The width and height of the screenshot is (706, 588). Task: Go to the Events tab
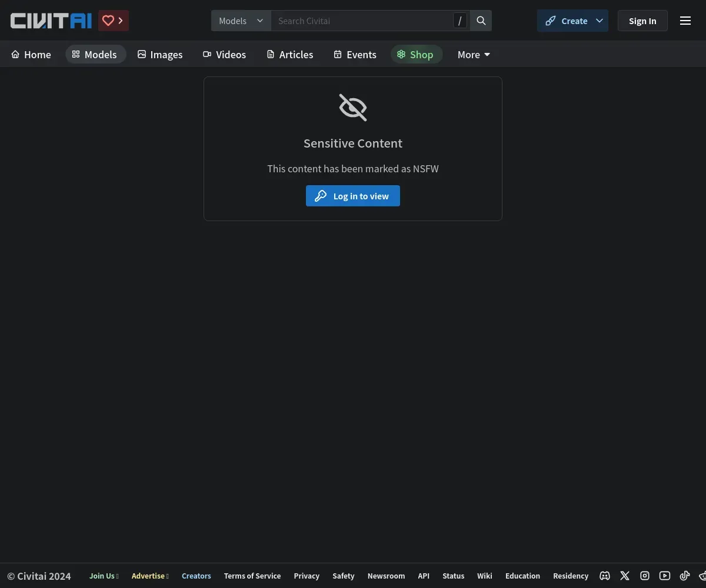[355, 54]
